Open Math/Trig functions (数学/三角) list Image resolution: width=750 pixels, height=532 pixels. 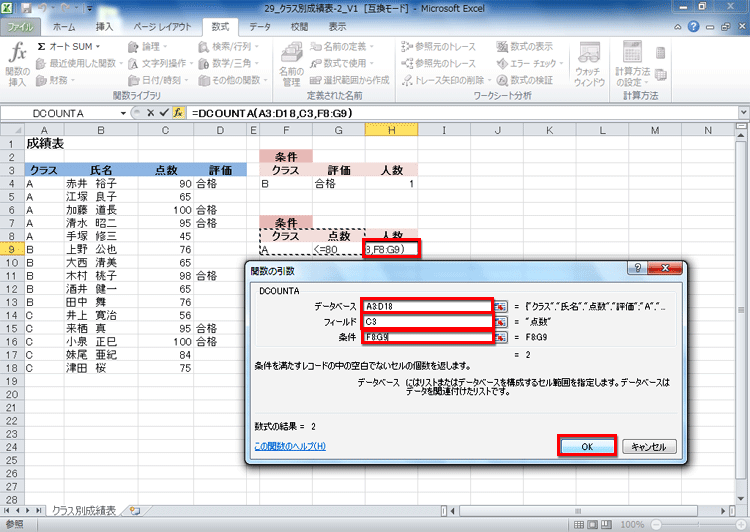click(x=229, y=63)
